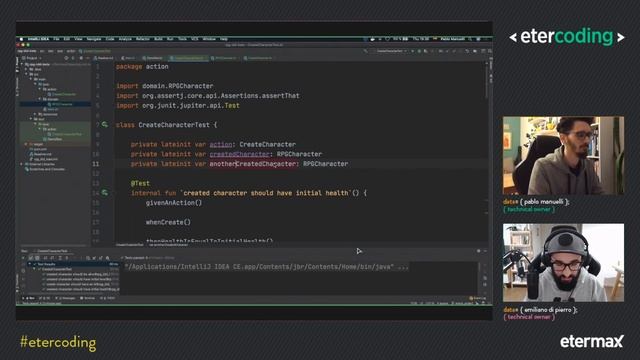Collapse the CreateCharacterTest node in test results
The width and height of the screenshot is (640, 360).
pyautogui.click(x=34, y=269)
